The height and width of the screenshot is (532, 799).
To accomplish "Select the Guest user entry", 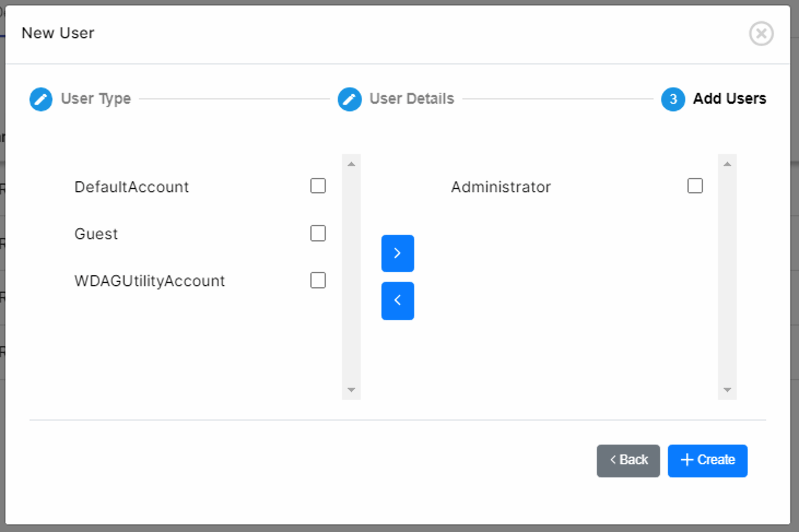I will click(96, 234).
